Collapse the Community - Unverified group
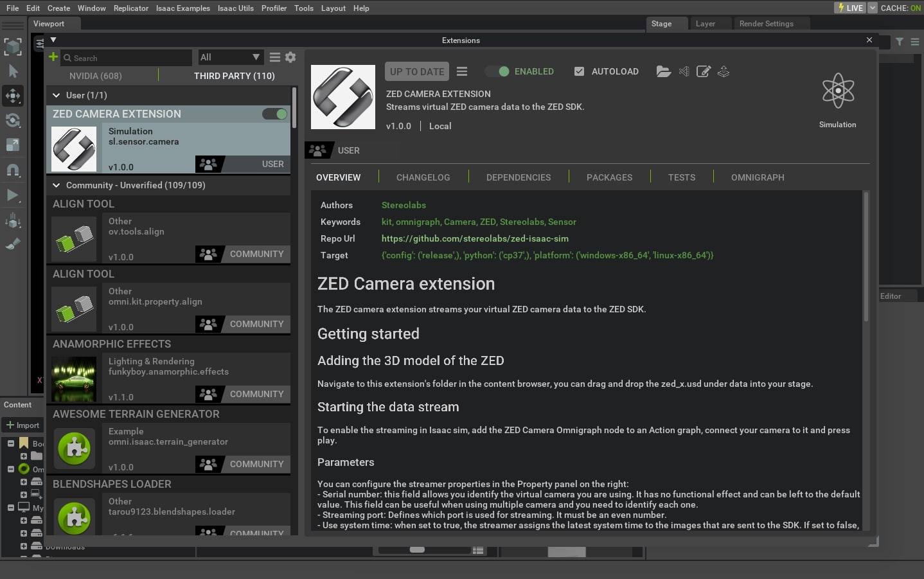This screenshot has height=579, width=924. (x=57, y=185)
